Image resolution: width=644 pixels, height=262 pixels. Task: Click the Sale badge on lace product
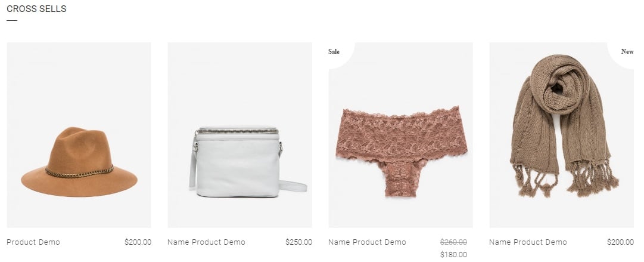tap(334, 52)
